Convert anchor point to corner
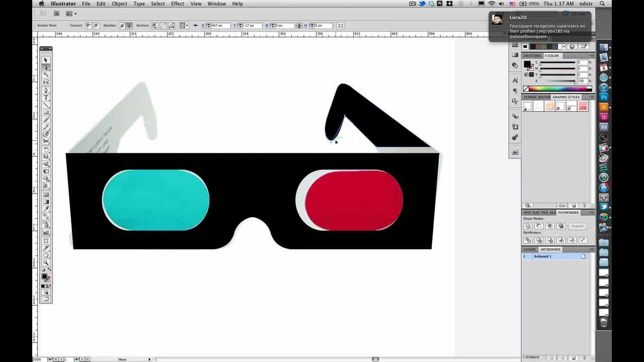Screen dimensions: 644x362 click(x=89, y=26)
